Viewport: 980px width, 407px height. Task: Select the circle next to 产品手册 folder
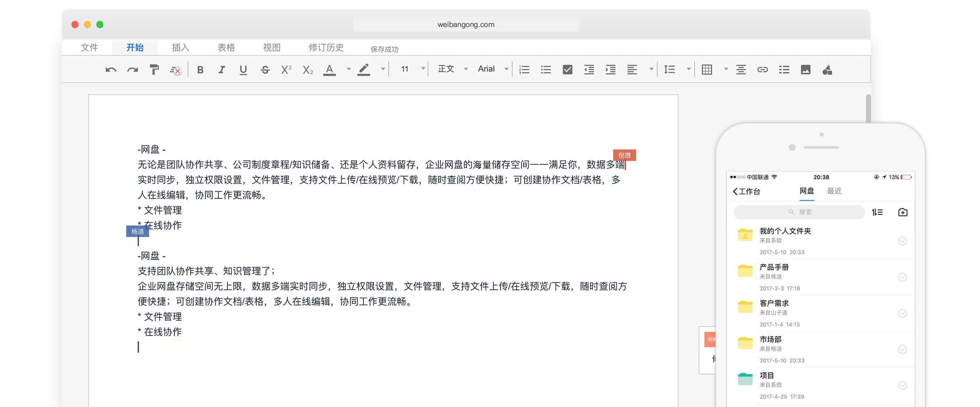(x=902, y=277)
